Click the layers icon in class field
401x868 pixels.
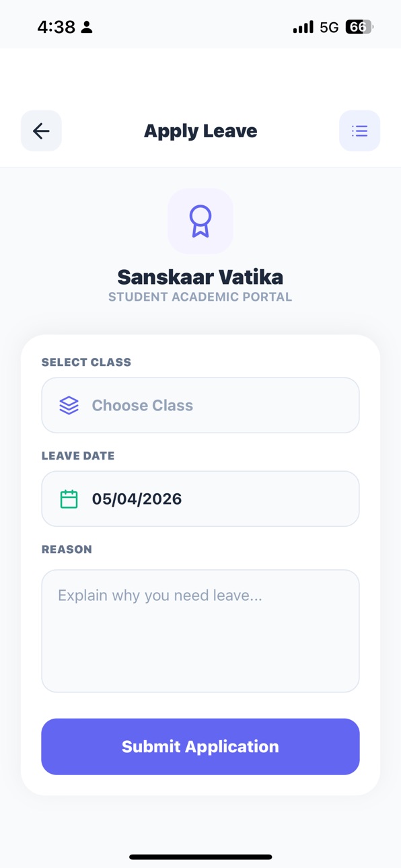tap(69, 405)
